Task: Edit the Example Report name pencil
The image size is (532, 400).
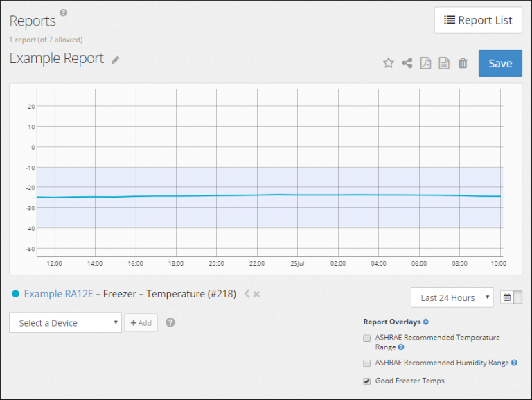Action: coord(116,60)
